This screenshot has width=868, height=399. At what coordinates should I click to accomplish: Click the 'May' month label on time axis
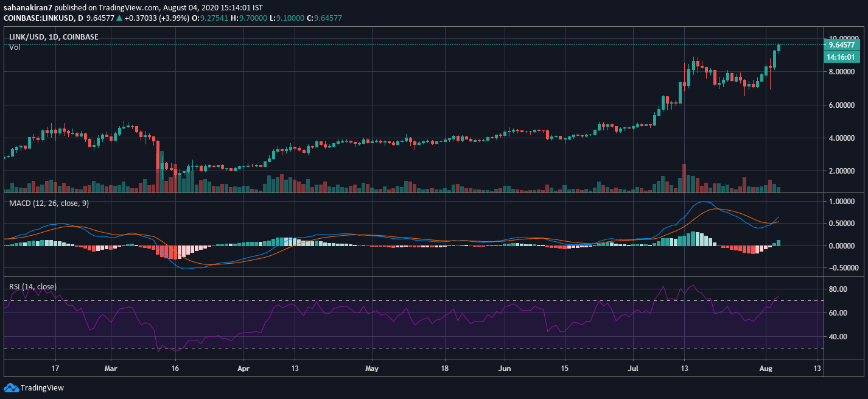point(372,369)
